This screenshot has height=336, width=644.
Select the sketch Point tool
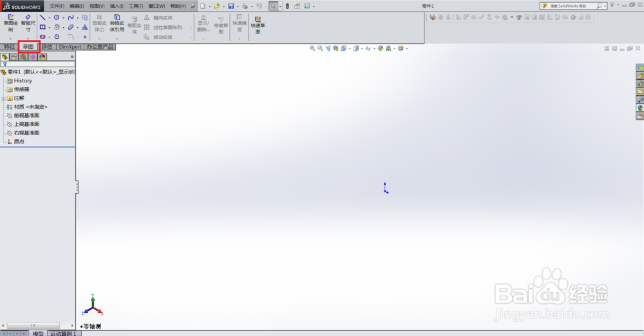point(84,37)
